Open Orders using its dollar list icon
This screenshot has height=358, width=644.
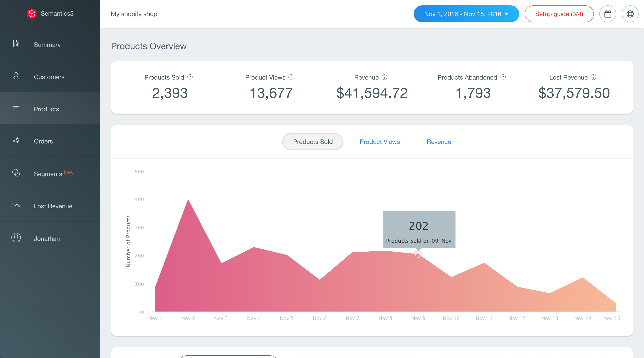pyautogui.click(x=16, y=141)
